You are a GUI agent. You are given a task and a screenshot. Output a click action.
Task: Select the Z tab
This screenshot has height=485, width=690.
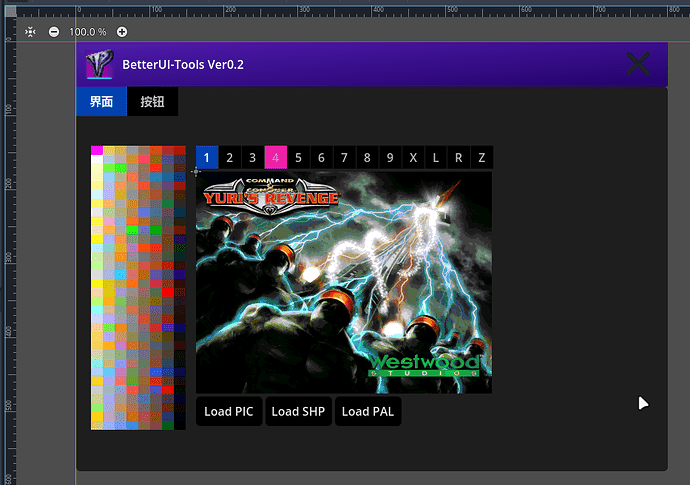point(481,158)
